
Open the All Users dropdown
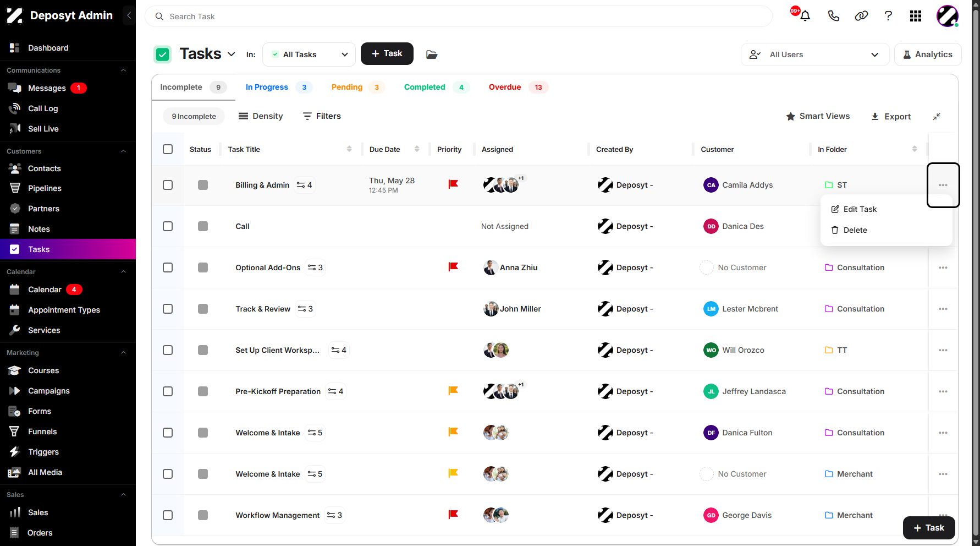[x=815, y=54]
